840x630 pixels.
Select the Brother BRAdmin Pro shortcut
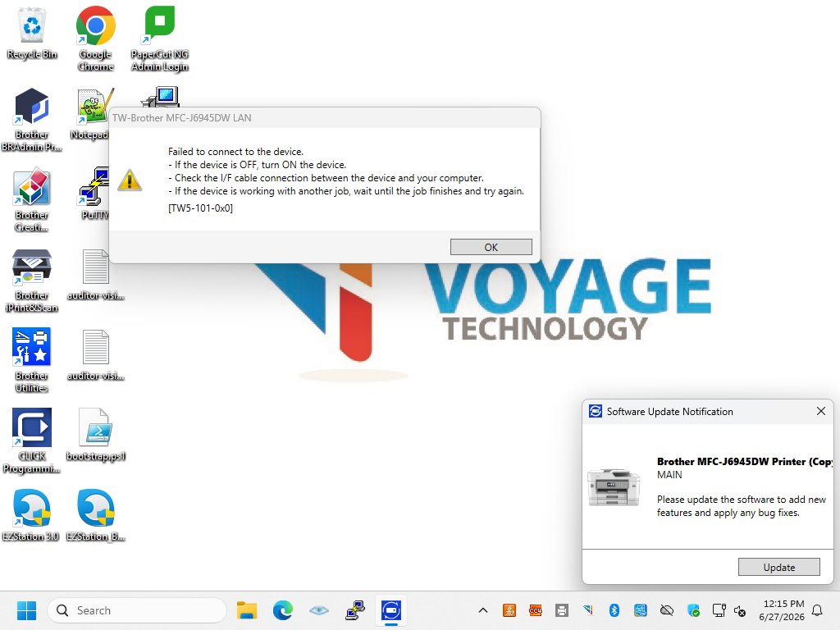(32, 120)
